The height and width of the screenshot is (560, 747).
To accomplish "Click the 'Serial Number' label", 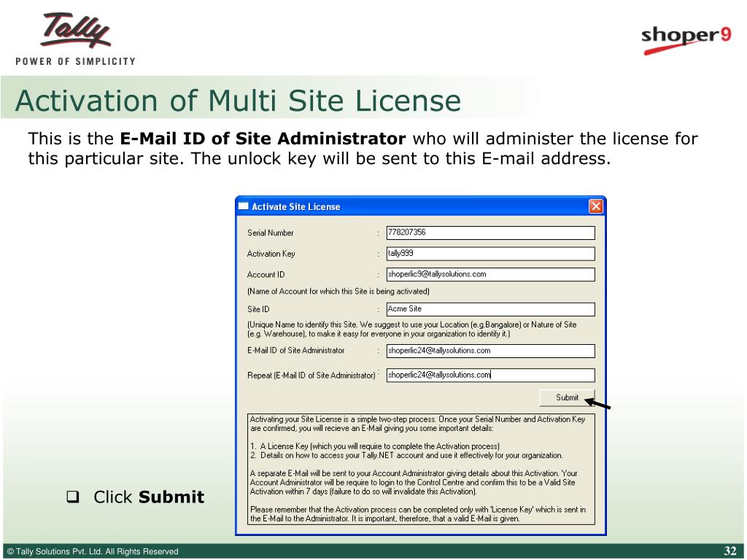I will click(x=270, y=233).
